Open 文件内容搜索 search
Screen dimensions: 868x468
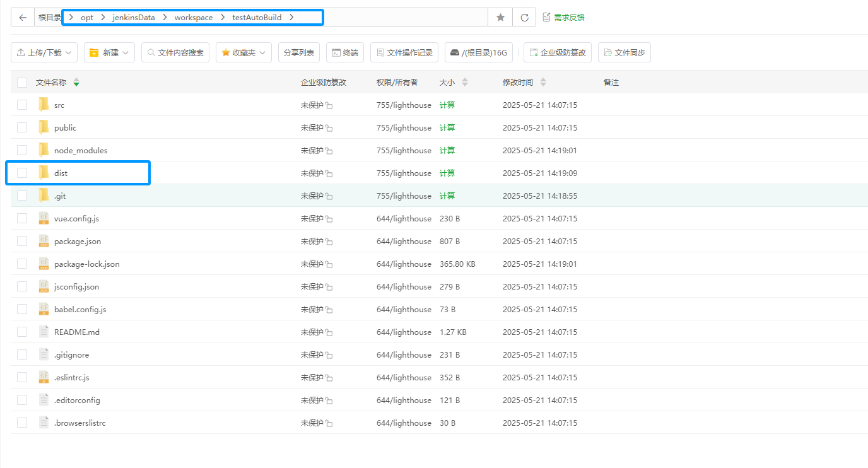[175, 52]
